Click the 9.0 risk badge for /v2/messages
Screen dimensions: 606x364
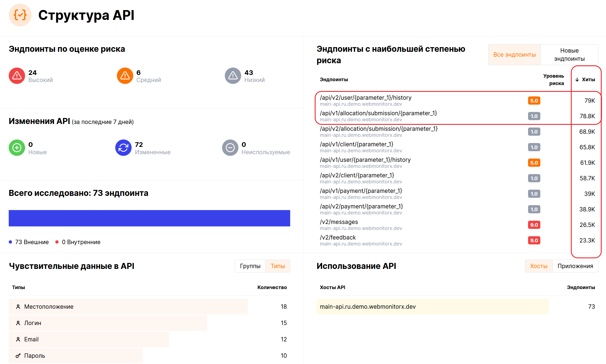click(x=534, y=225)
